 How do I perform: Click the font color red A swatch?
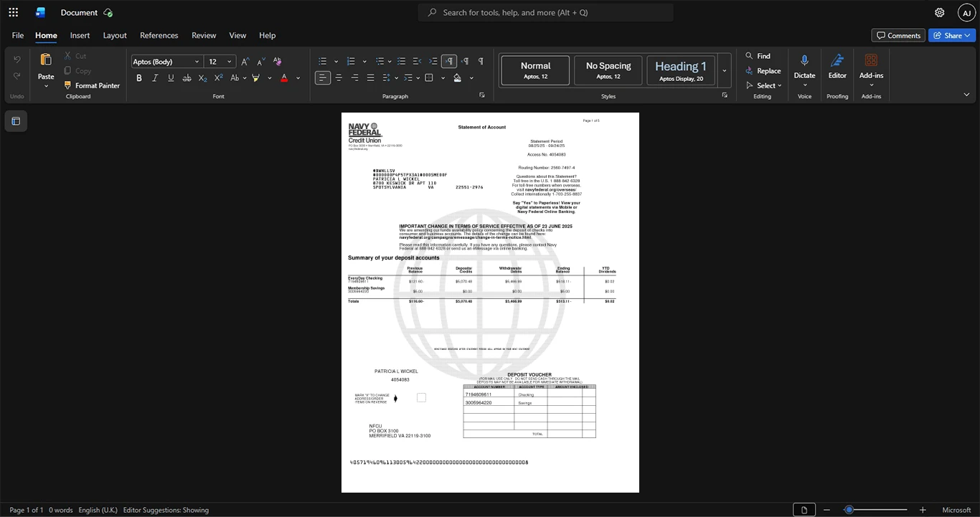click(284, 77)
